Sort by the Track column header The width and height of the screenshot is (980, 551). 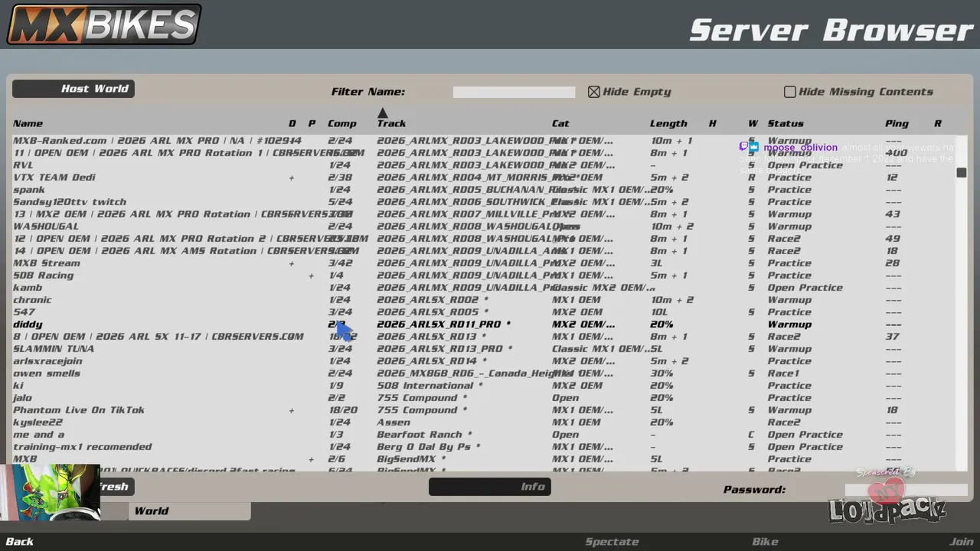(x=391, y=123)
